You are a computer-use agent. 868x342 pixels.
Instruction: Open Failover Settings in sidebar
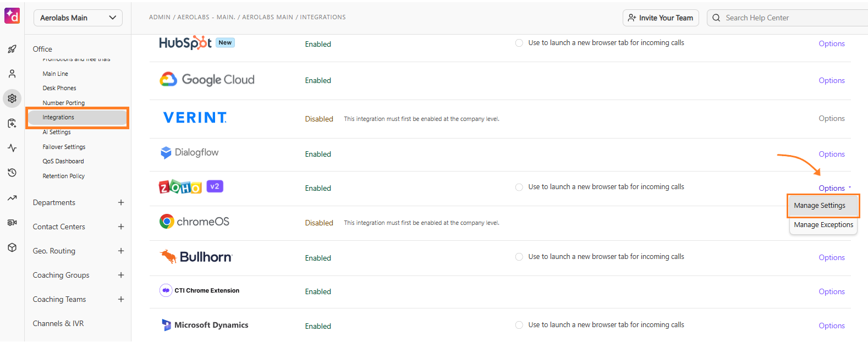(x=64, y=147)
